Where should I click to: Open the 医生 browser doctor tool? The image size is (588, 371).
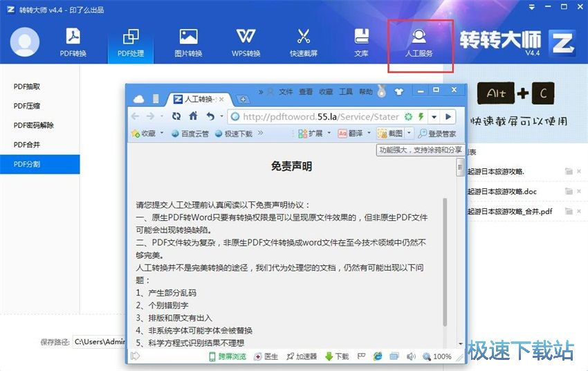[x=266, y=356]
